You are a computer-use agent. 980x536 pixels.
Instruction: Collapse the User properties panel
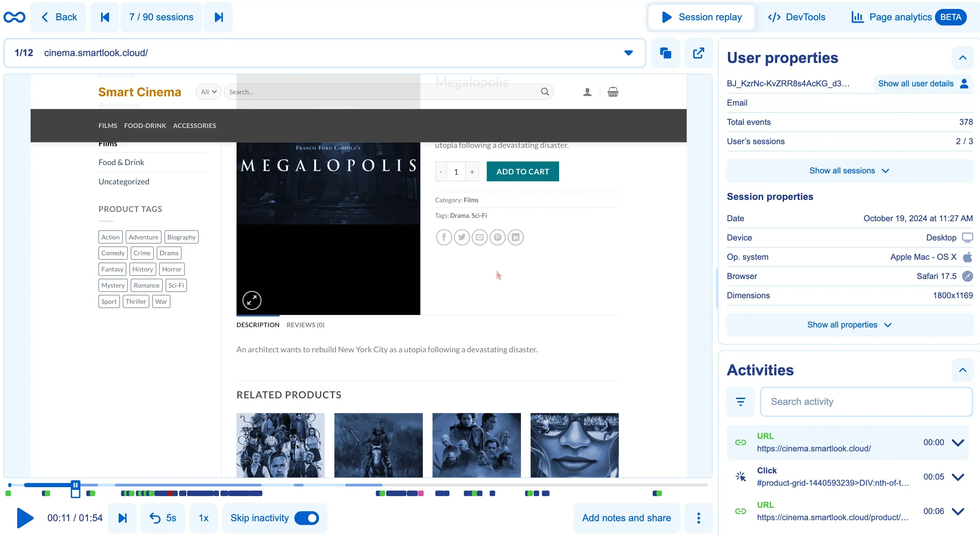(x=962, y=58)
